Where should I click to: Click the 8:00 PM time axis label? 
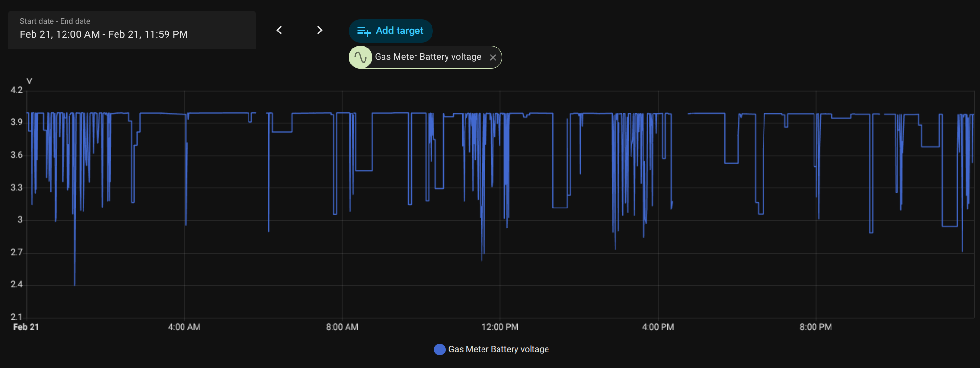(x=816, y=327)
